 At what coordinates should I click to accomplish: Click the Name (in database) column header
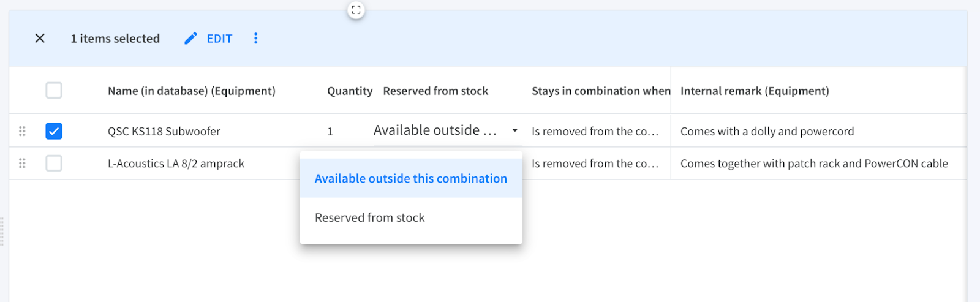192,91
